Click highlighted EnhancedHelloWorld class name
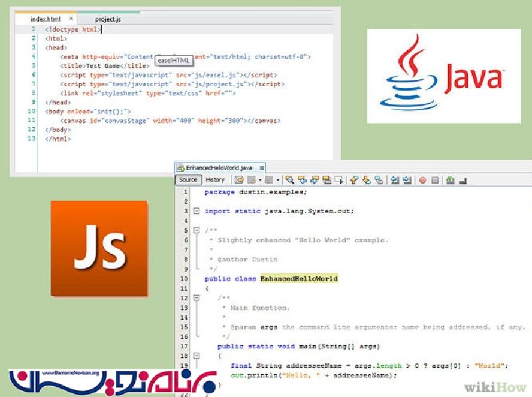Image resolution: width=532 pixels, height=397 pixels. (300, 279)
